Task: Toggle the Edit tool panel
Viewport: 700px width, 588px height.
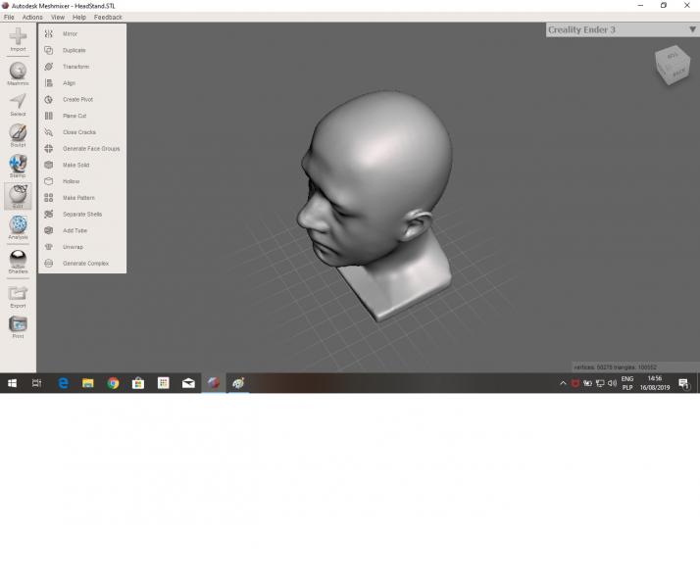Action: point(18,195)
